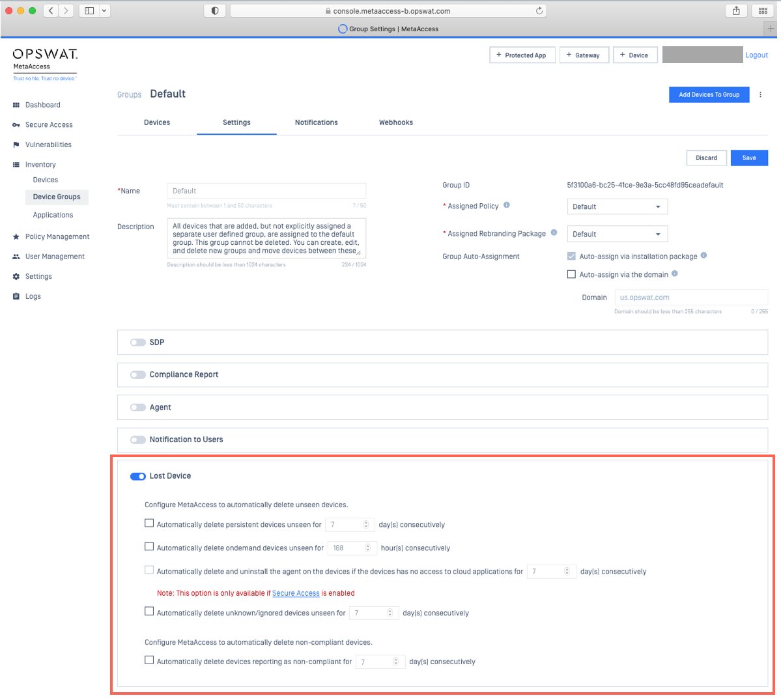
Task: Turn on the SDP toggle
Action: [x=138, y=343]
